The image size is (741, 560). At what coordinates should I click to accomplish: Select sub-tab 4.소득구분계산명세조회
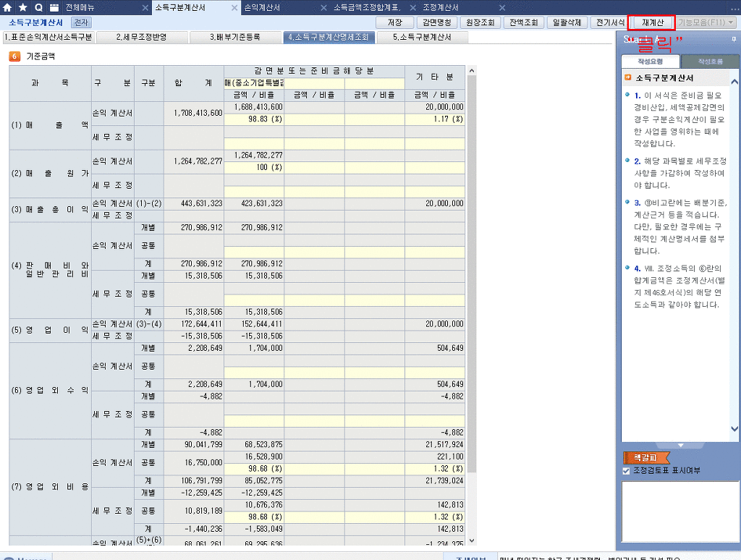tap(329, 37)
